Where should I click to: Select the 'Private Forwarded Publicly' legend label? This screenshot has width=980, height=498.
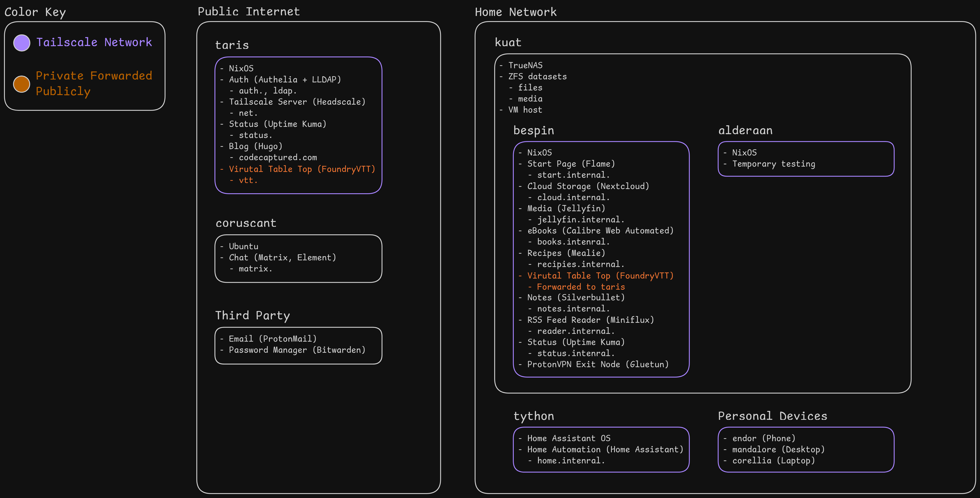94,83
